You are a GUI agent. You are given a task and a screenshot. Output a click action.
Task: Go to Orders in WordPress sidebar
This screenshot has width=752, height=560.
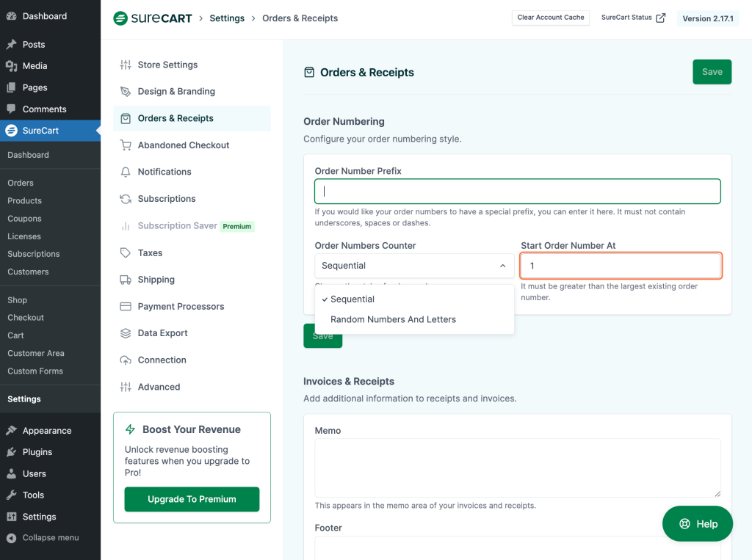(x=21, y=183)
